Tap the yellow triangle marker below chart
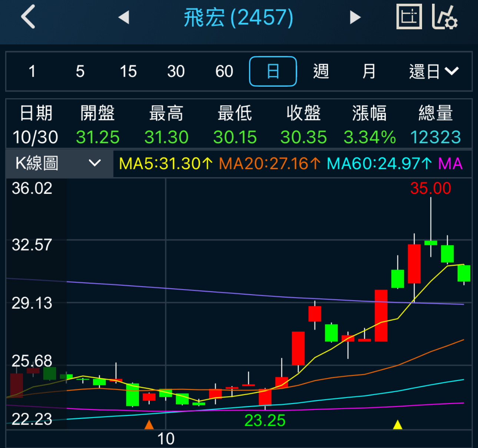Viewport: 478px width, 448px height. point(398,425)
